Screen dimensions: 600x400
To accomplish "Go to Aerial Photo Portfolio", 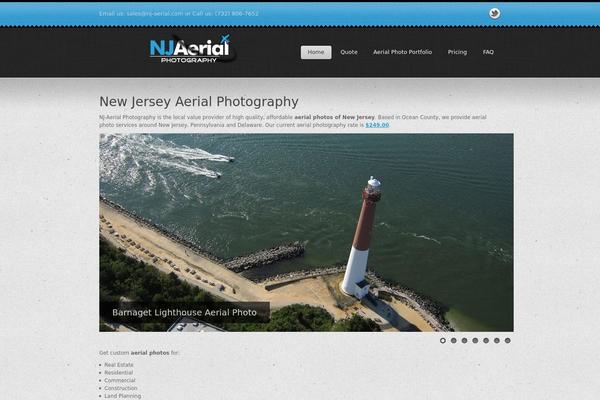I will pos(403,52).
